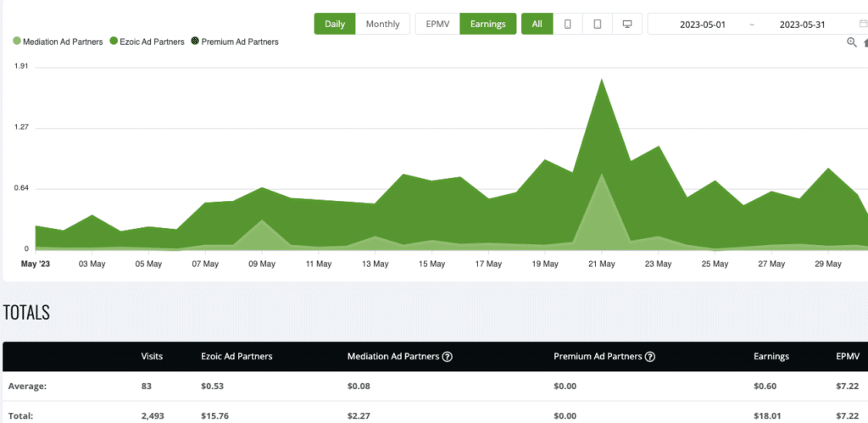Click help icon beside Premium Ad Partners
The width and height of the screenshot is (868, 423).
click(650, 357)
